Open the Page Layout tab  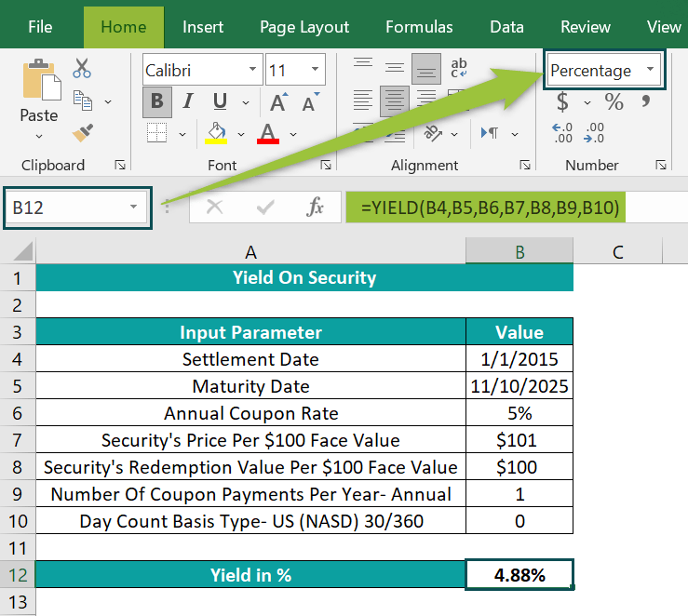tap(304, 27)
